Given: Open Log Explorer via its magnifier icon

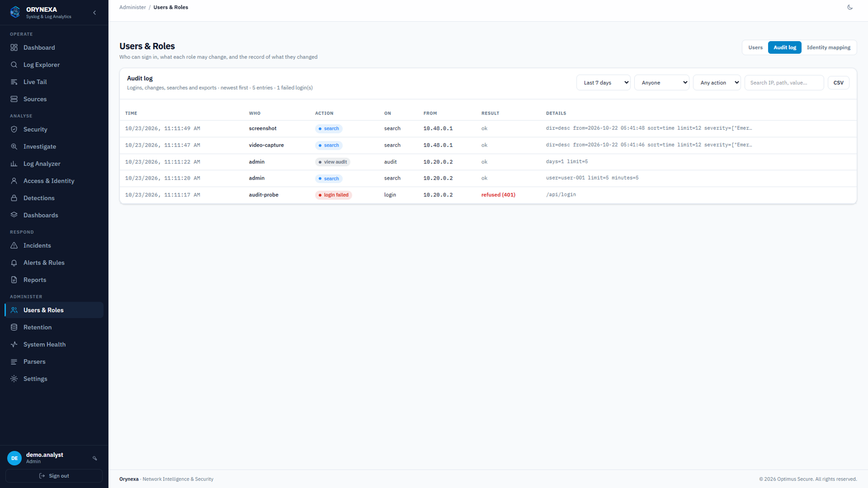Looking at the screenshot, I should pyautogui.click(x=14, y=65).
